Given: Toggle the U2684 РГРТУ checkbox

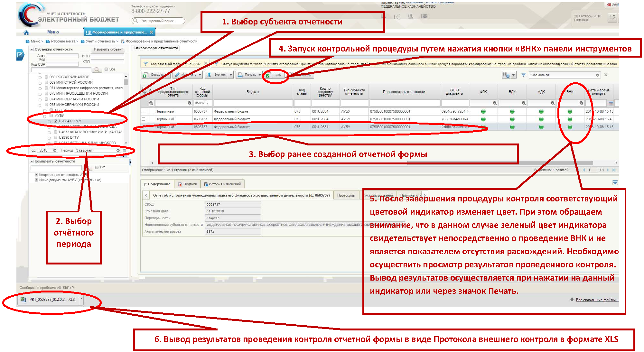Looking at the screenshot, I should point(56,121).
